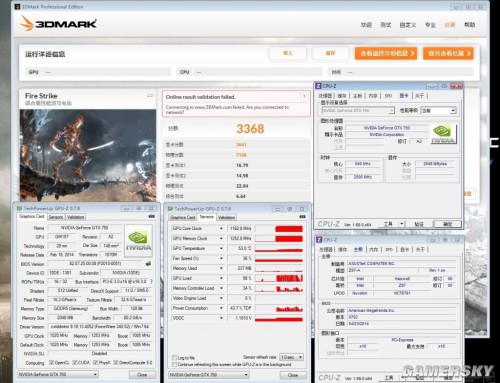Click the camera screenshot icon in GPU-Z Graphics Card window
Screen dimensions: 500x383
click(152, 217)
